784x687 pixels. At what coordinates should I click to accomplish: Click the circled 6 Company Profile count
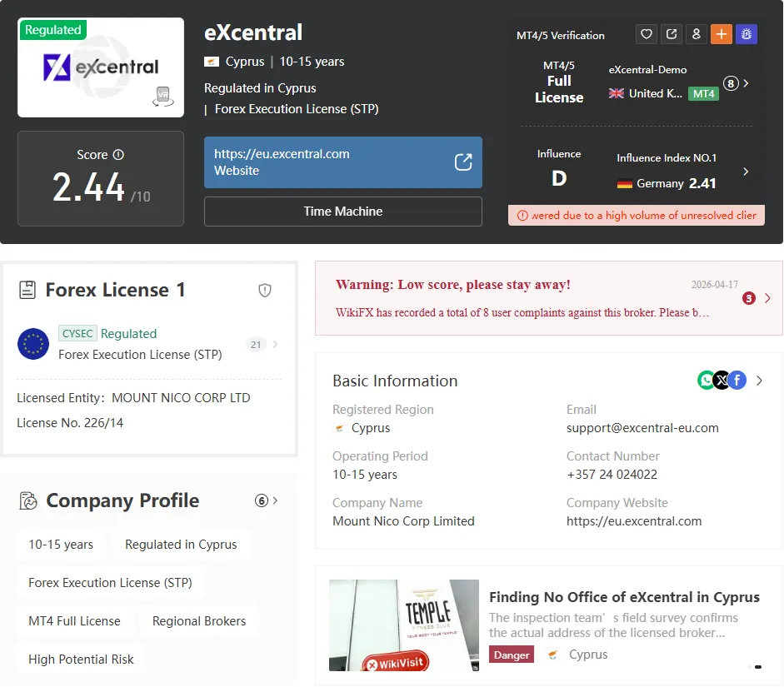tap(262, 500)
